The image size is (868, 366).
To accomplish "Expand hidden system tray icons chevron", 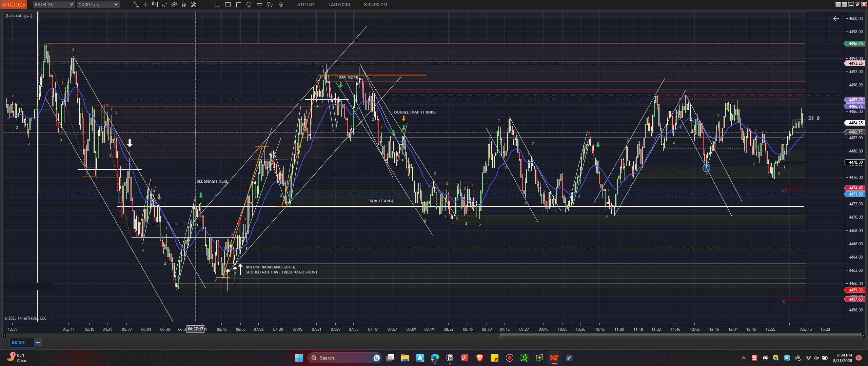I will click(x=744, y=358).
